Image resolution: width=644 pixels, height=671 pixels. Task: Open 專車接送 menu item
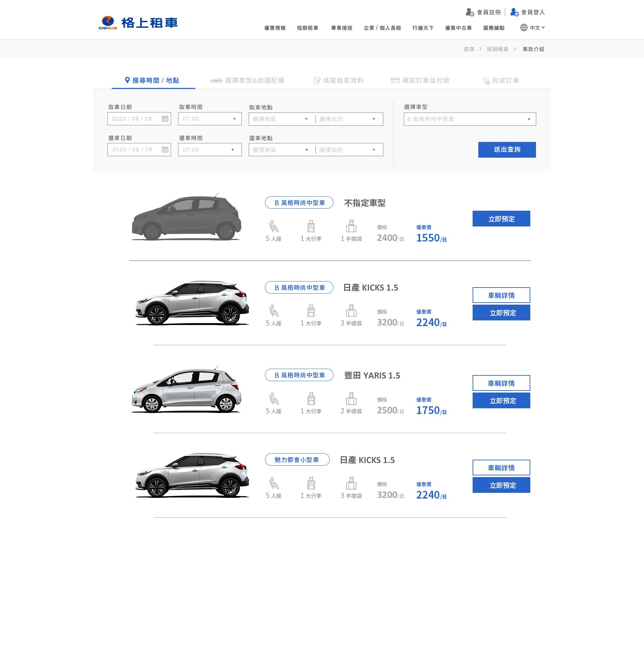[x=341, y=28]
